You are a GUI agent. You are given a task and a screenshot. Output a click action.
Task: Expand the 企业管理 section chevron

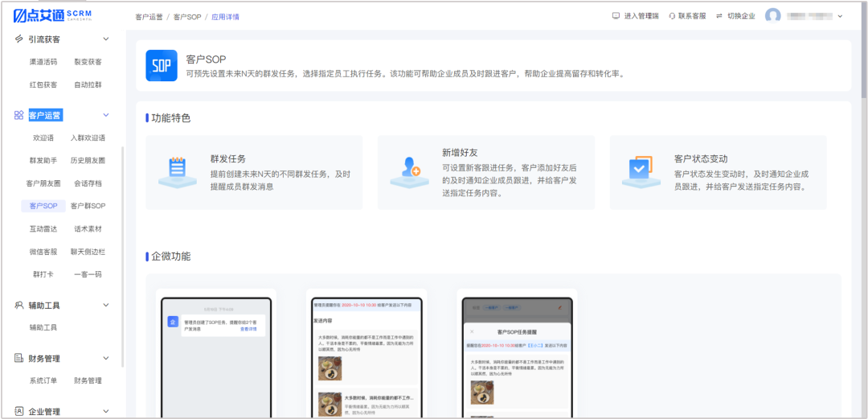(106, 412)
